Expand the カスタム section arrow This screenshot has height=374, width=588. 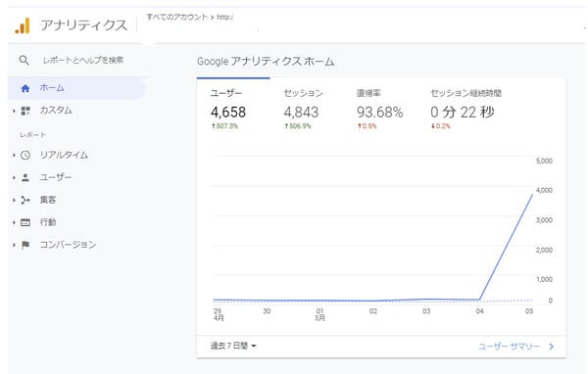click(x=14, y=111)
